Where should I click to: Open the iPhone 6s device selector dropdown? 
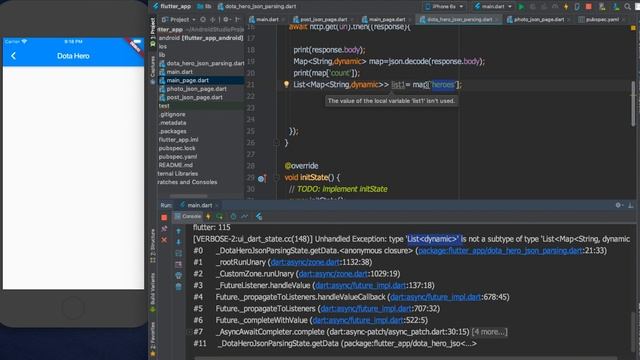point(444,7)
